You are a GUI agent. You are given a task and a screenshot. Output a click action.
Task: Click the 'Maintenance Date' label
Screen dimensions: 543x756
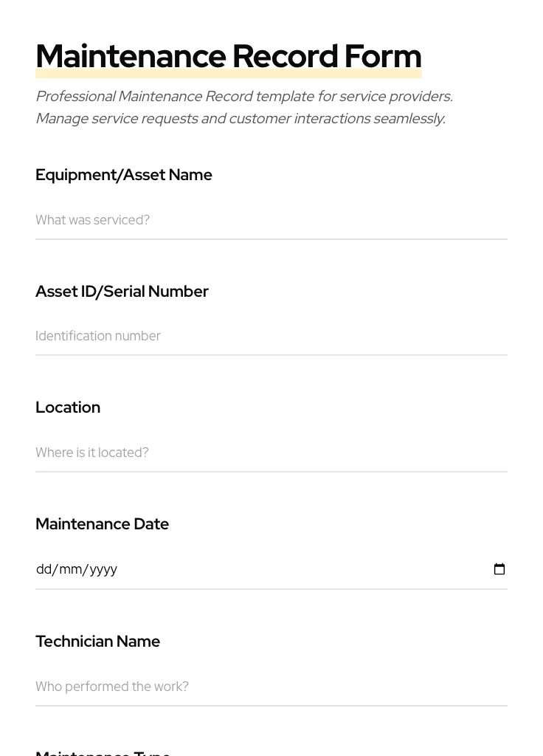(102, 524)
